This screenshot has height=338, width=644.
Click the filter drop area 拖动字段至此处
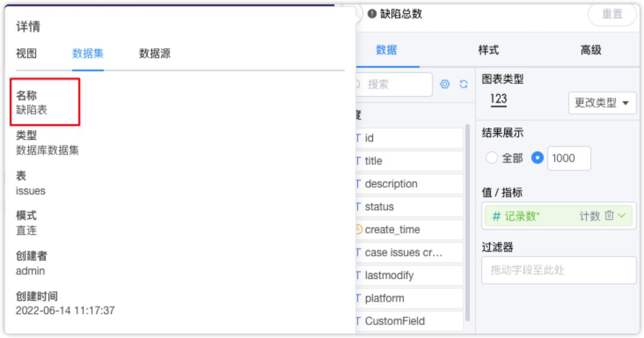click(559, 270)
